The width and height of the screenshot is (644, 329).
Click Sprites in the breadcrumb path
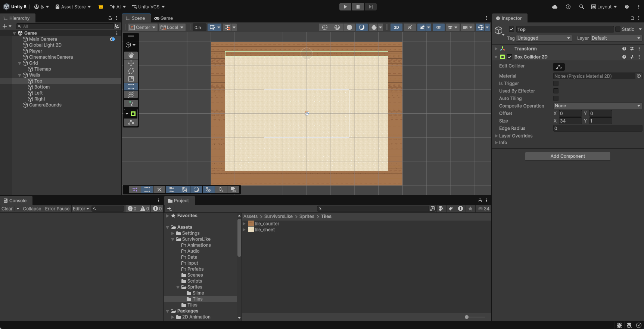[x=307, y=216]
